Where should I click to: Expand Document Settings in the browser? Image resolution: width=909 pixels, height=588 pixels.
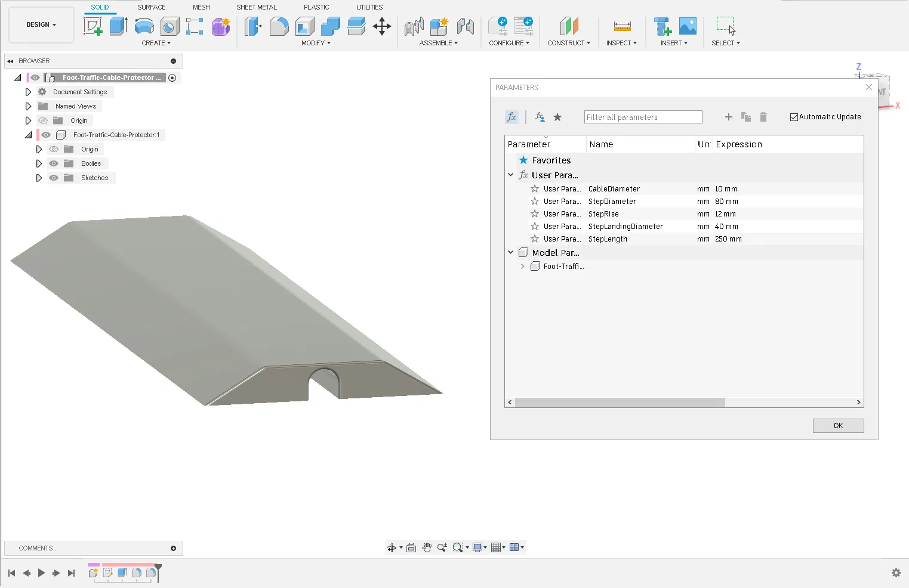click(28, 92)
